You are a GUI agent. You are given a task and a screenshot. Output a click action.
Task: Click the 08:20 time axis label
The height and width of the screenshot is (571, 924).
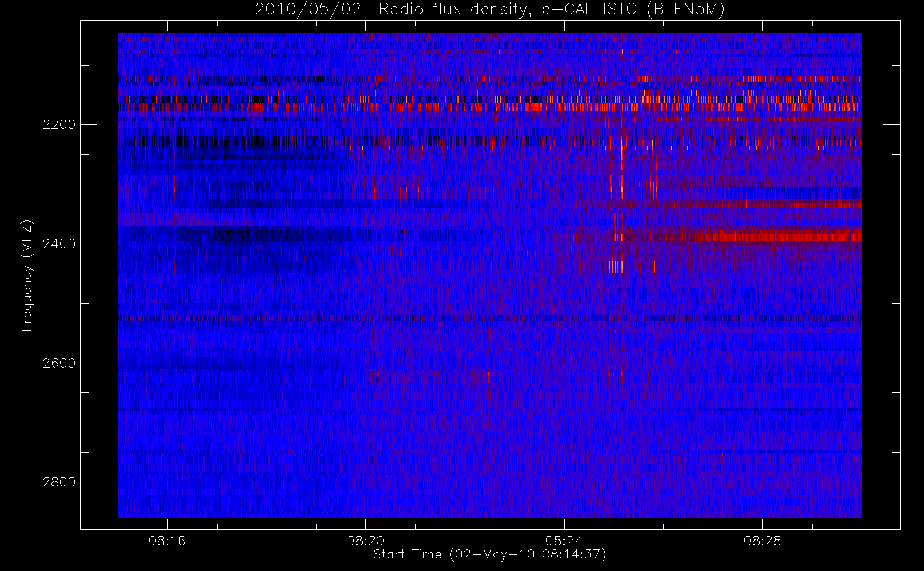tap(365, 541)
